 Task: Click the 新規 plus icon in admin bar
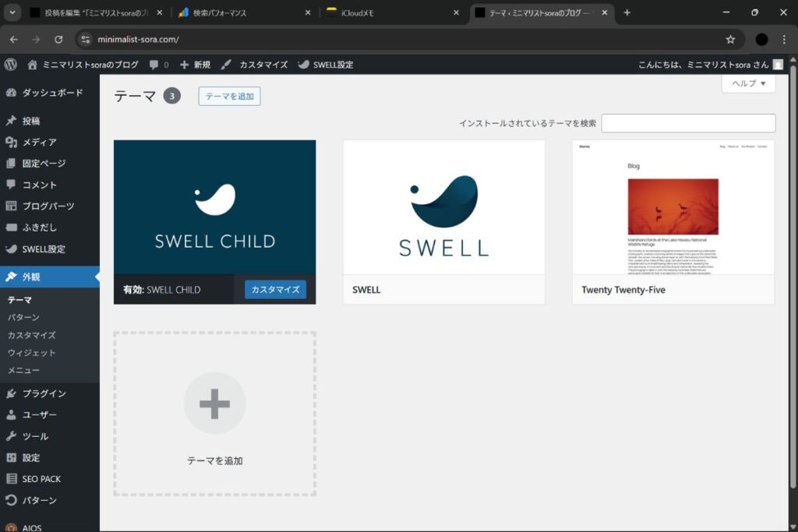click(x=185, y=65)
